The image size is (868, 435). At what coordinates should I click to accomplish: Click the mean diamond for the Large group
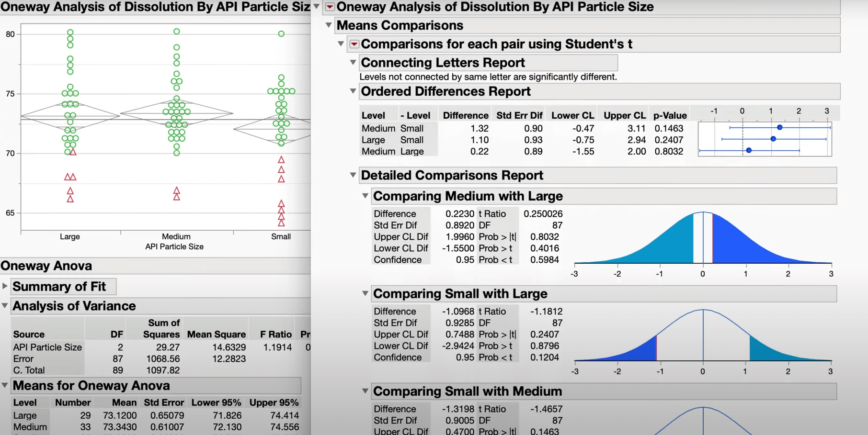(70, 116)
